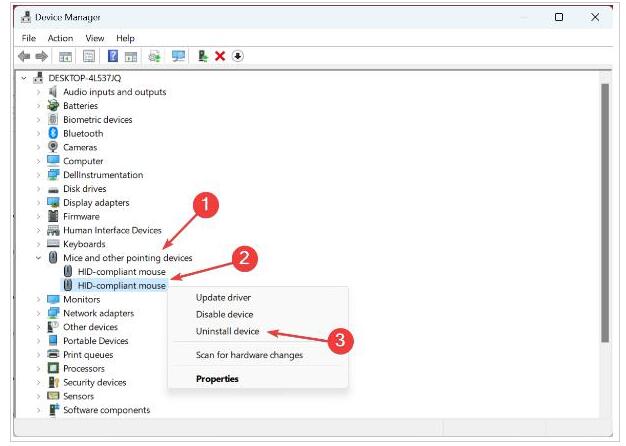Click the back arrow in the toolbar

click(25, 56)
